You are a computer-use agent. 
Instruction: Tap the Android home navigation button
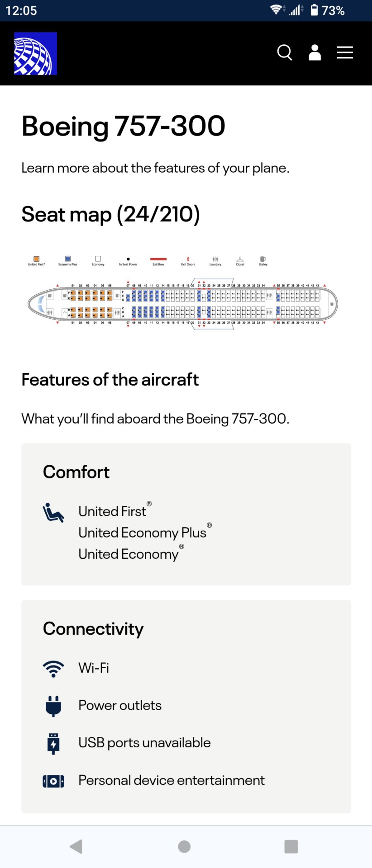coord(184,846)
